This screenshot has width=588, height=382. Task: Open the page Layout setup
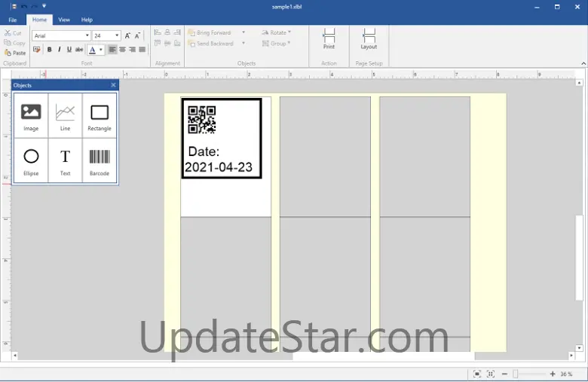369,38
